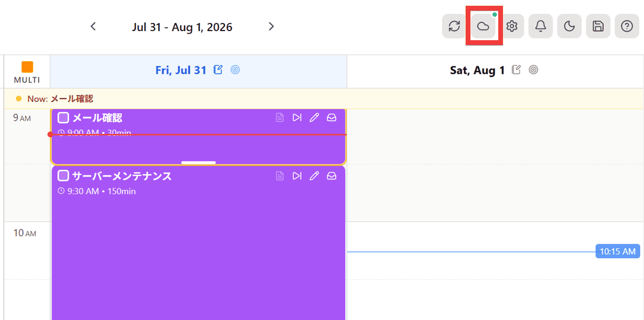
Task: Go to the next date range
Action: tap(271, 26)
